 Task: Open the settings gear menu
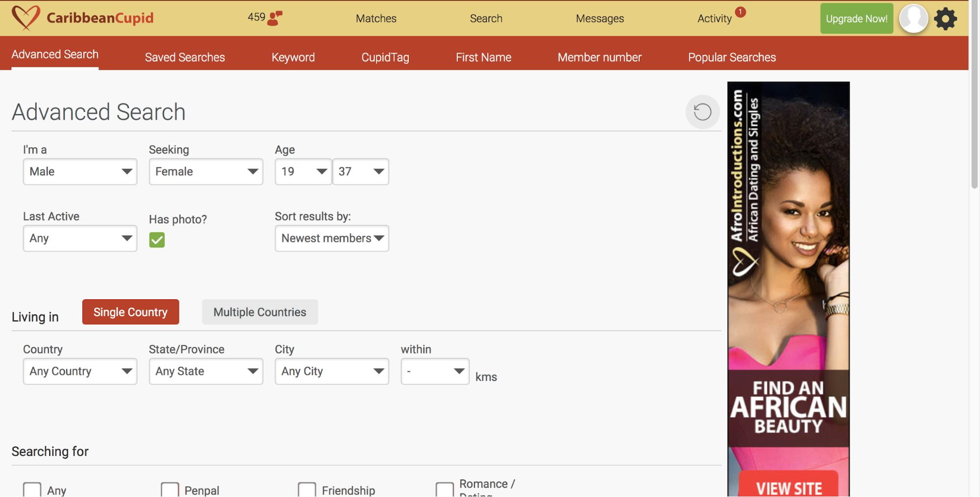945,19
